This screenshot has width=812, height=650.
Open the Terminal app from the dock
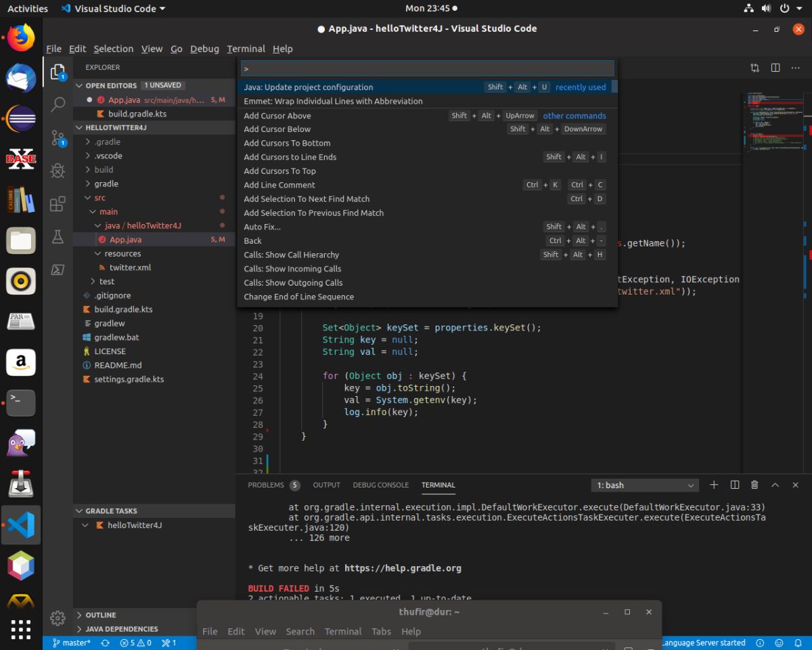(x=21, y=403)
